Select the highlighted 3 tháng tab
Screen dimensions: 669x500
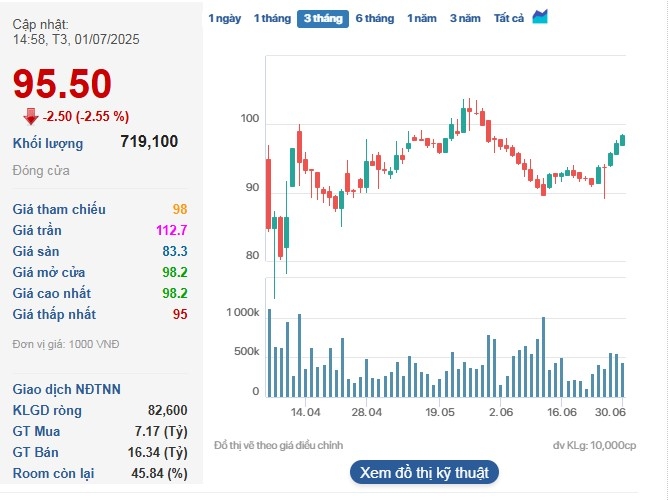[x=322, y=19]
